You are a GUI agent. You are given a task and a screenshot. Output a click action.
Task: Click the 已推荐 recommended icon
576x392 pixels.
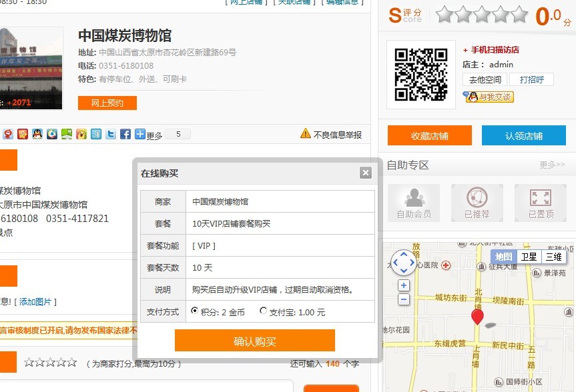477,203
